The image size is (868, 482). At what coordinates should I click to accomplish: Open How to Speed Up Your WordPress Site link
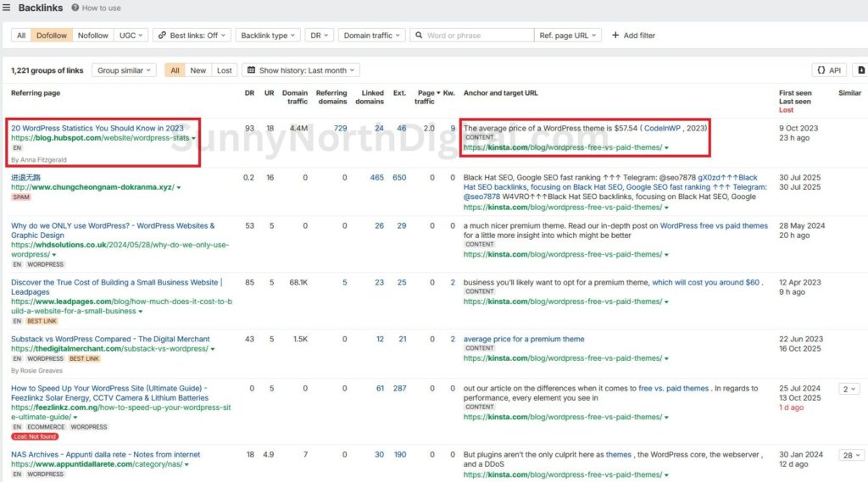click(x=109, y=393)
